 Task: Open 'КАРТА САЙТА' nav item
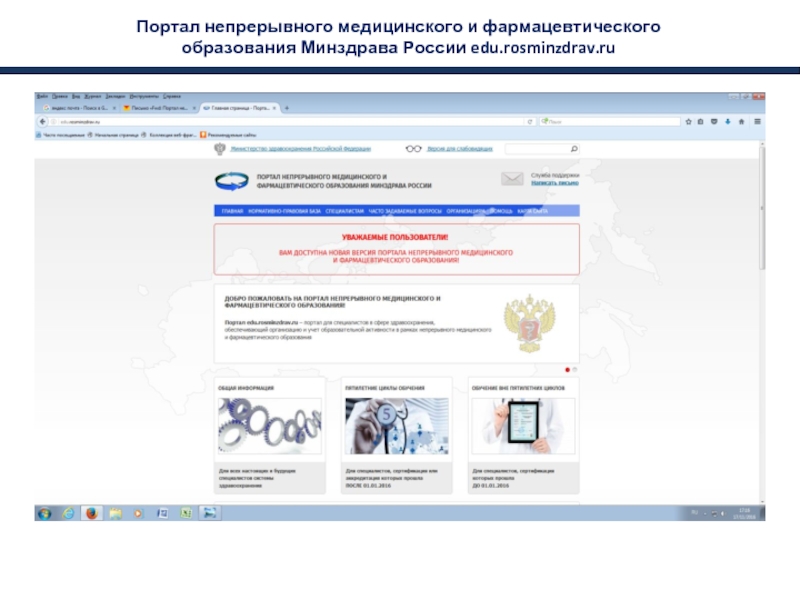point(533,211)
